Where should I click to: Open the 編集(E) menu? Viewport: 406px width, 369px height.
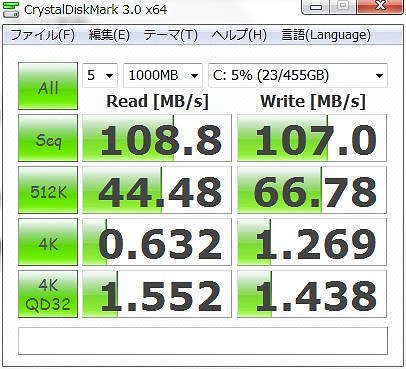[109, 35]
